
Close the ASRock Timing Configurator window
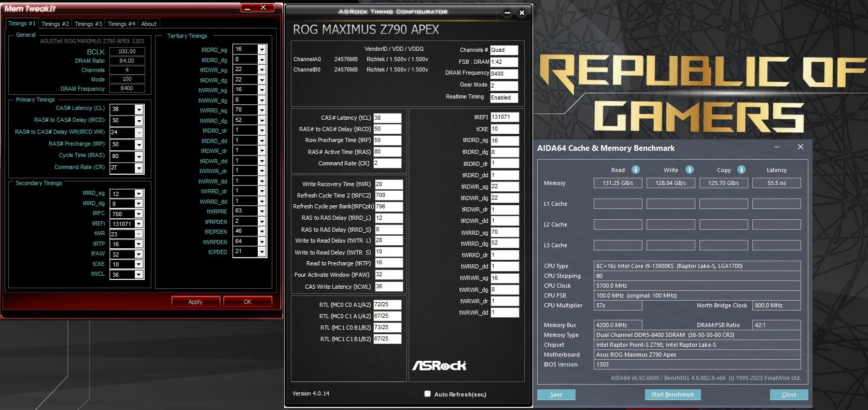[x=522, y=12]
